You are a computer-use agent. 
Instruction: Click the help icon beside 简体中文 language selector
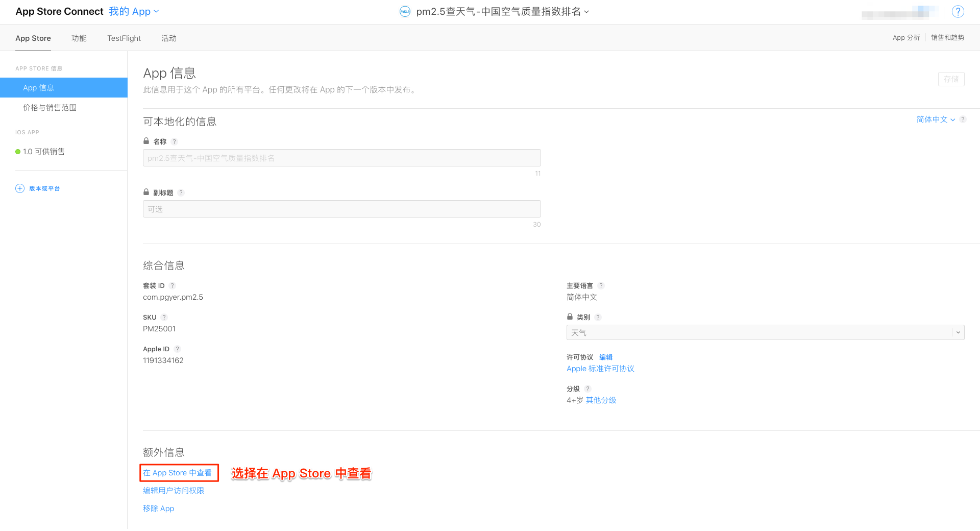click(963, 119)
